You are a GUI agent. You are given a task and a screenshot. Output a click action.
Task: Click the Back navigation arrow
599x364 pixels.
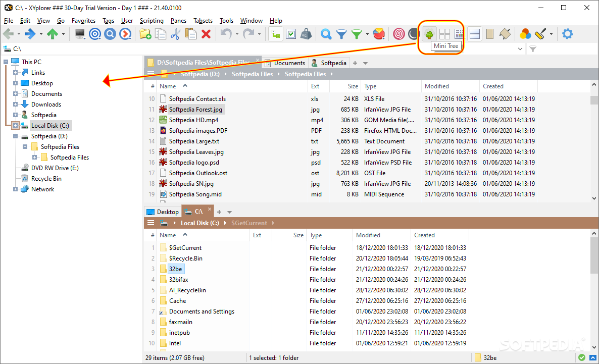pos(8,34)
